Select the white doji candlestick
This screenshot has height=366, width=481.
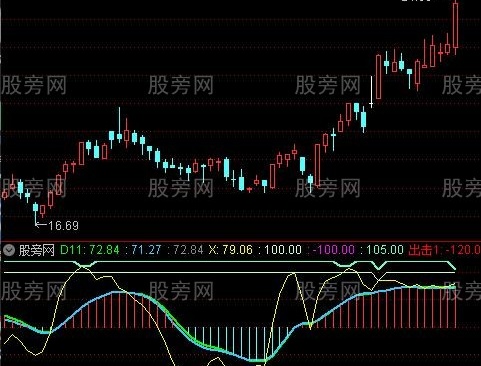[x=371, y=92]
